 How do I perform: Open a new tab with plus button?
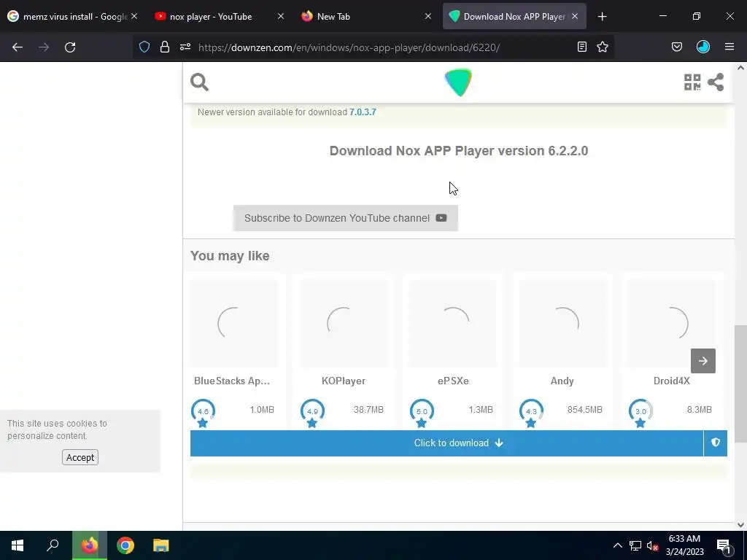[602, 17]
